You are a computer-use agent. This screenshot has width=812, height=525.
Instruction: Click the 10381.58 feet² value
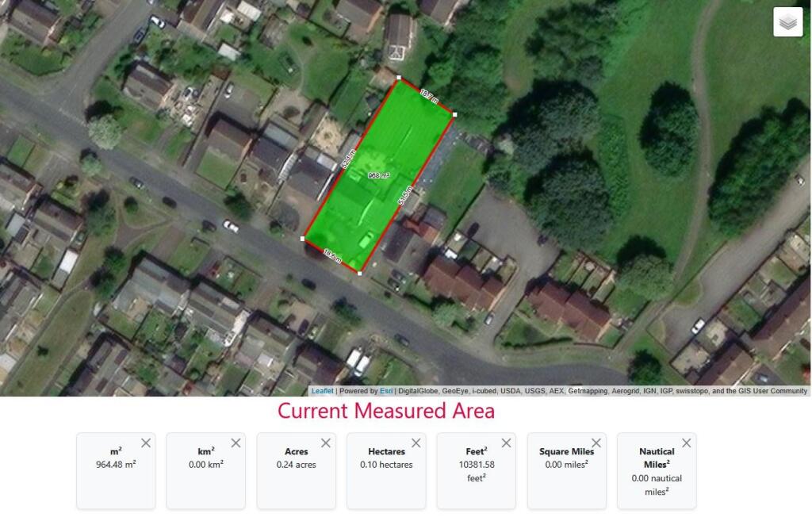pyautogui.click(x=477, y=471)
